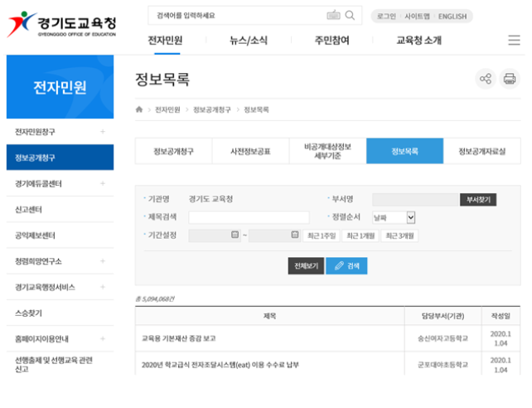Expand the 전자민원창구 sidebar item
Image resolution: width=532 pixels, height=408 pixels.
103,132
